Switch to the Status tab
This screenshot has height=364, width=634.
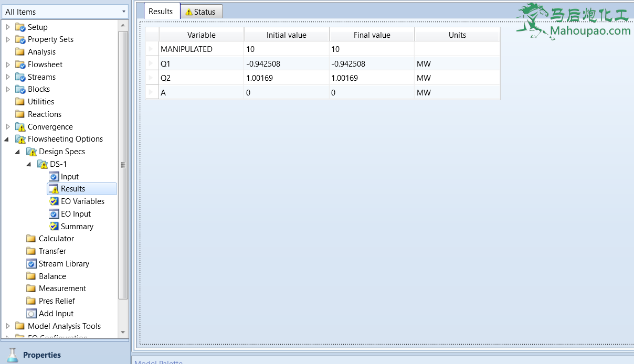(201, 12)
